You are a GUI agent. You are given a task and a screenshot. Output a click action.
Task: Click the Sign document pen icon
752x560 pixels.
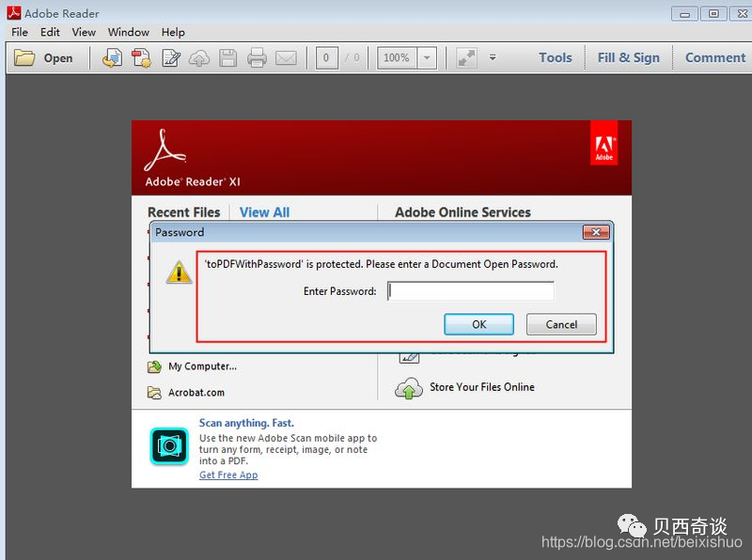[171, 58]
